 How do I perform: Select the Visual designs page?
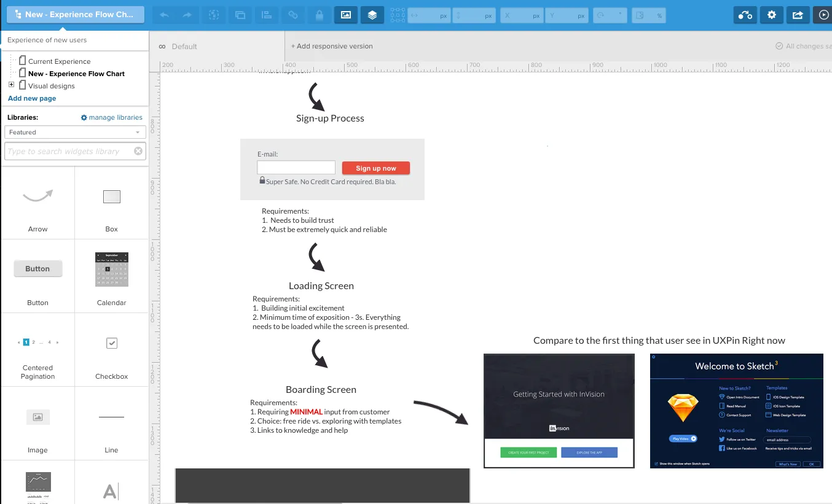(51, 86)
